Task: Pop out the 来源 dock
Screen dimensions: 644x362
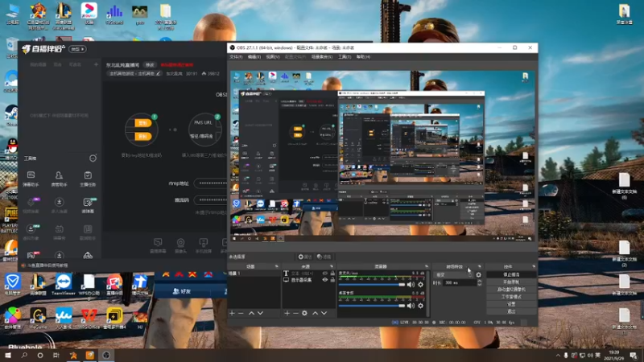Action: tap(332, 266)
